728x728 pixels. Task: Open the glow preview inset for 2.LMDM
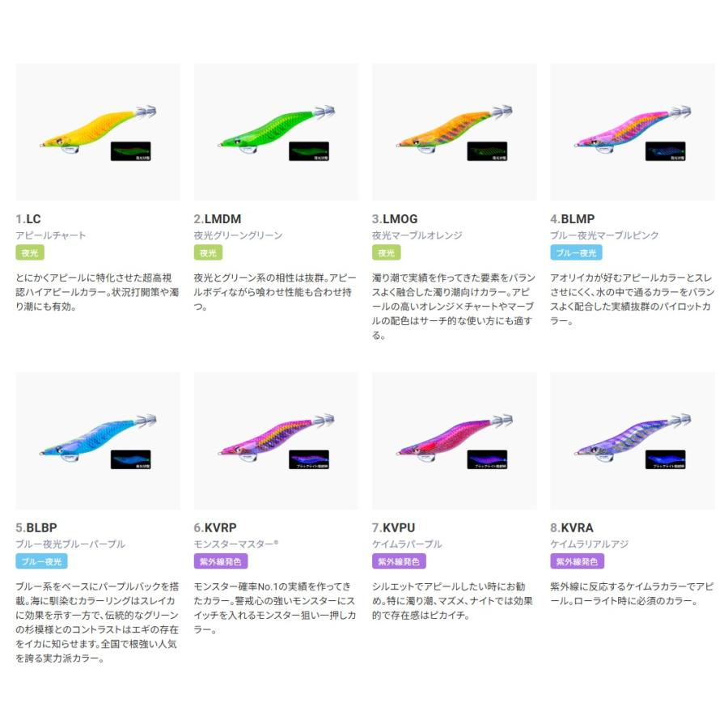[309, 151]
